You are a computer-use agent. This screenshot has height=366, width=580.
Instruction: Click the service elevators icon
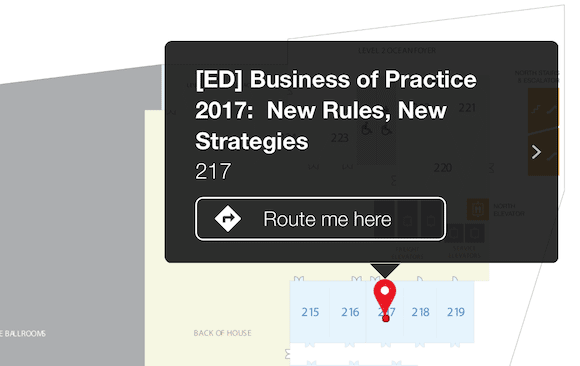point(465,233)
